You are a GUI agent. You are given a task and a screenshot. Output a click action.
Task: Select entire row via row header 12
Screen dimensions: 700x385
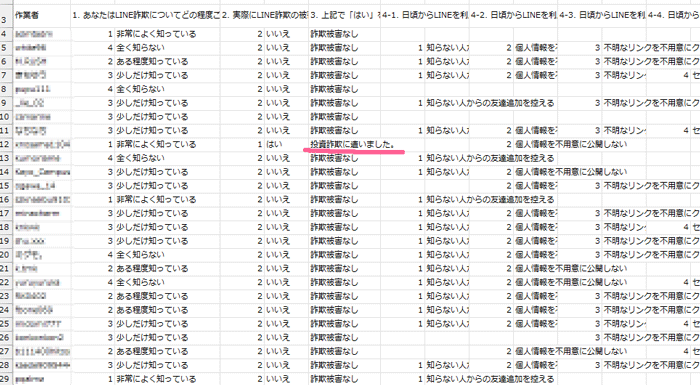click(6, 144)
